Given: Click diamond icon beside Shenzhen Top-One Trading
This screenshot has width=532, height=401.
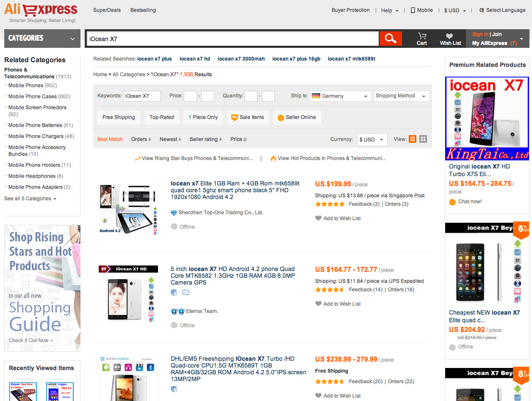Looking at the screenshot, I should (174, 213).
